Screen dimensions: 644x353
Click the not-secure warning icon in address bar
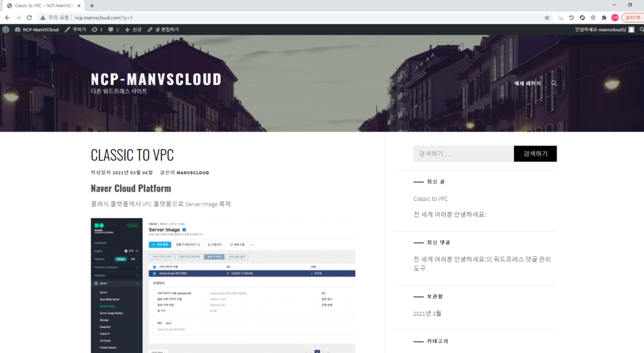(x=42, y=18)
